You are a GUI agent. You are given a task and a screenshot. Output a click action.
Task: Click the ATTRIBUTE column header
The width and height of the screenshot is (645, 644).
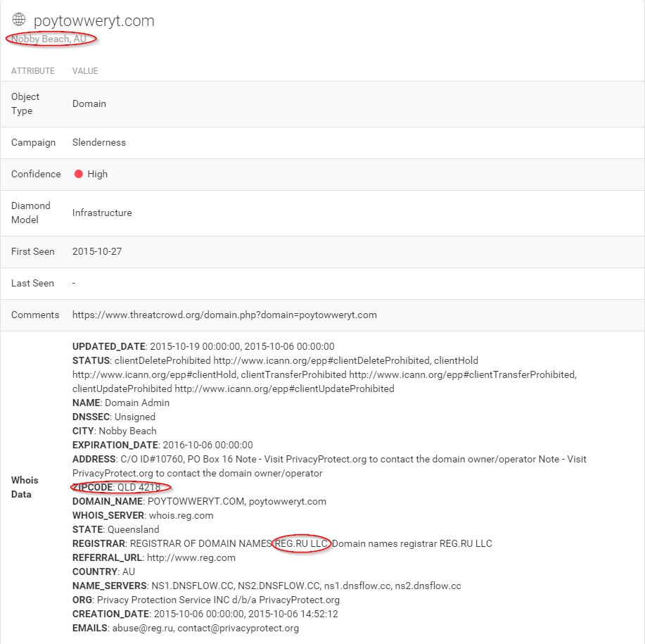coord(33,71)
